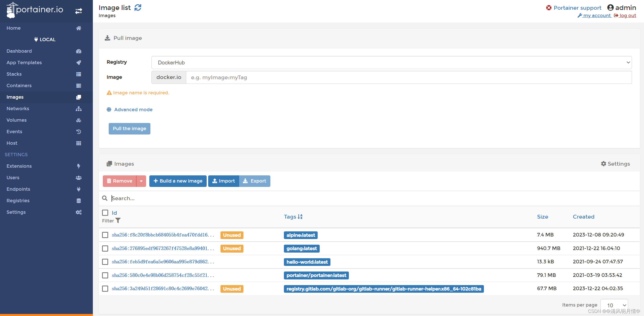Screen dimensions: 644x316
Task: Click the Endpoints plug icon
Action: point(79,189)
